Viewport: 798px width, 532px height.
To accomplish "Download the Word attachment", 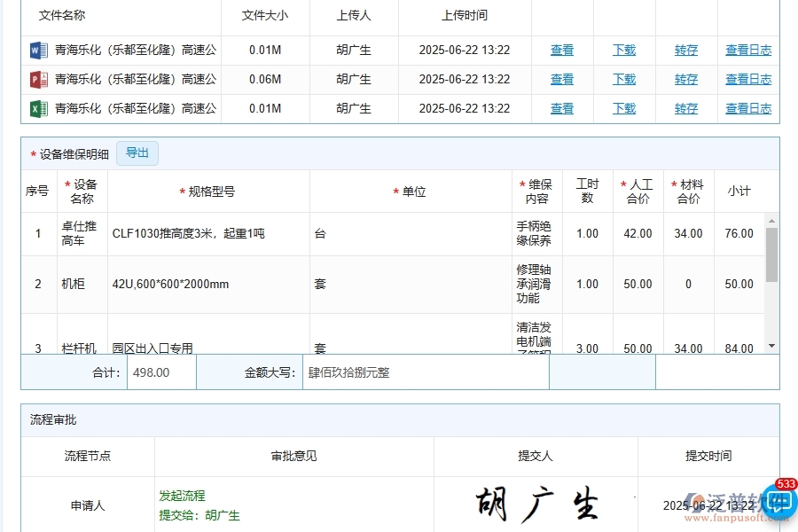I will [623, 50].
